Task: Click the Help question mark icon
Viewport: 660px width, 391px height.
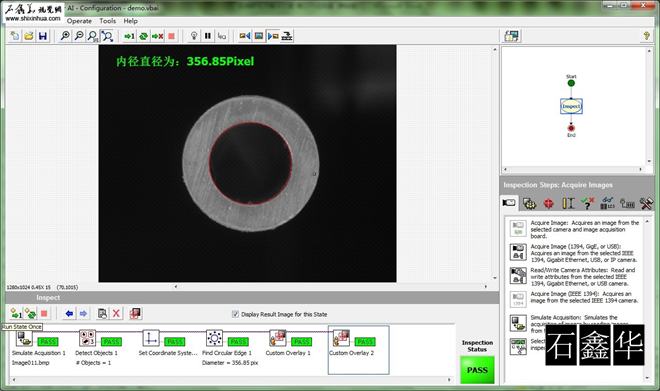Action: pyautogui.click(x=646, y=36)
